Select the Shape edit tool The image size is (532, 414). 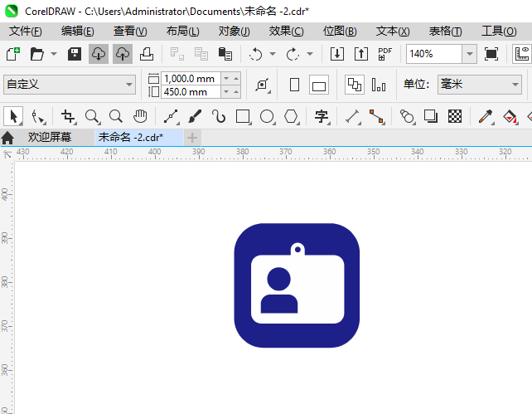37,116
